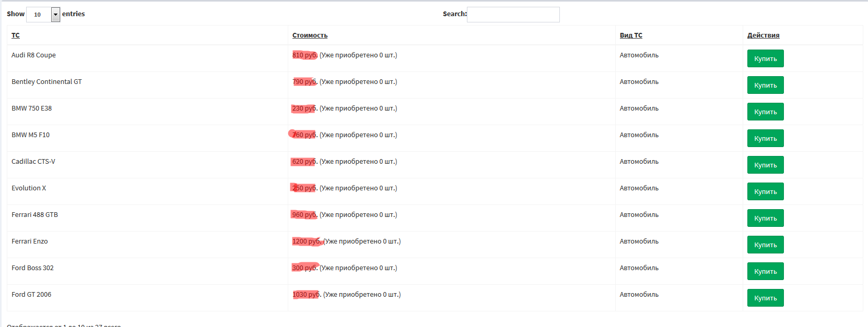Buy the Evolution X car

(765, 191)
